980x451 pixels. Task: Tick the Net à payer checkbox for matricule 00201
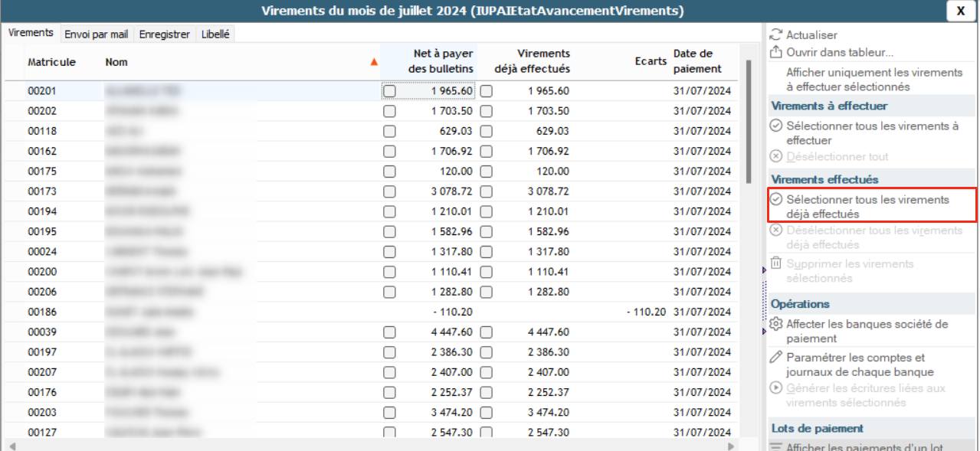[389, 91]
